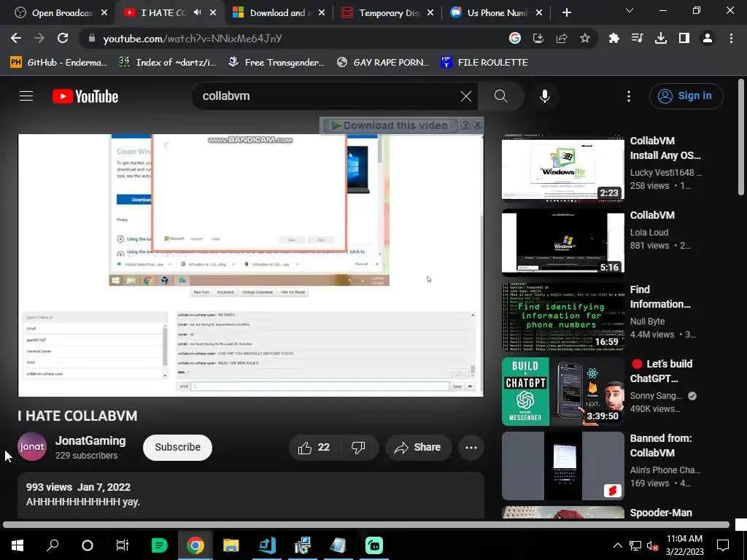
Task: Go to the YouTube home logo
Action: click(85, 96)
